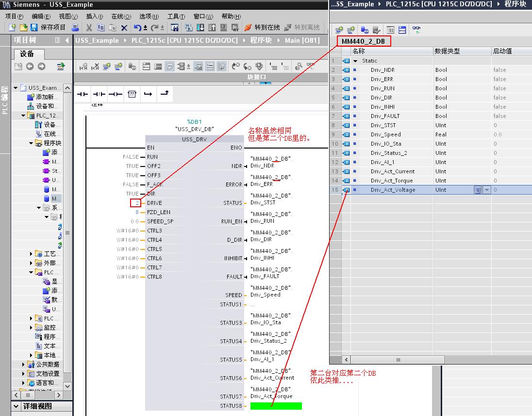Screen dimensions: 532x416
Task: Click the Print icon in main toolbar
Action: pyautogui.click(x=75, y=28)
